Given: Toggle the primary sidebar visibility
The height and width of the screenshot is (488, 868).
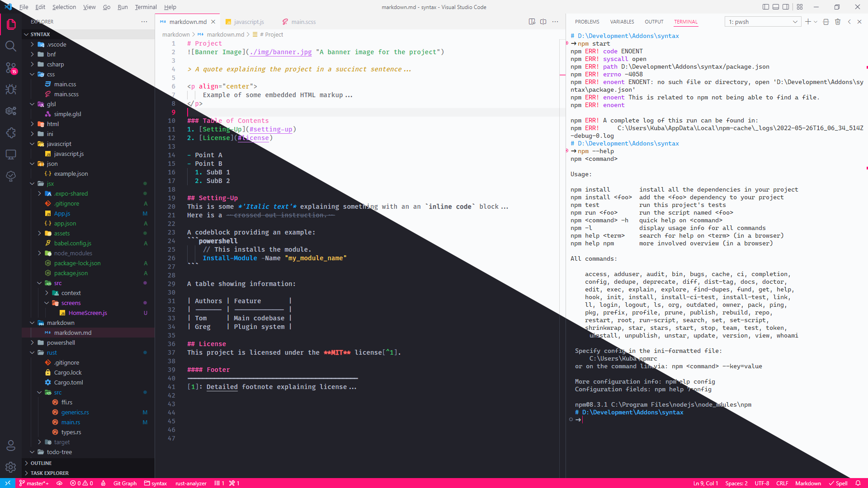Looking at the screenshot, I should [765, 7].
